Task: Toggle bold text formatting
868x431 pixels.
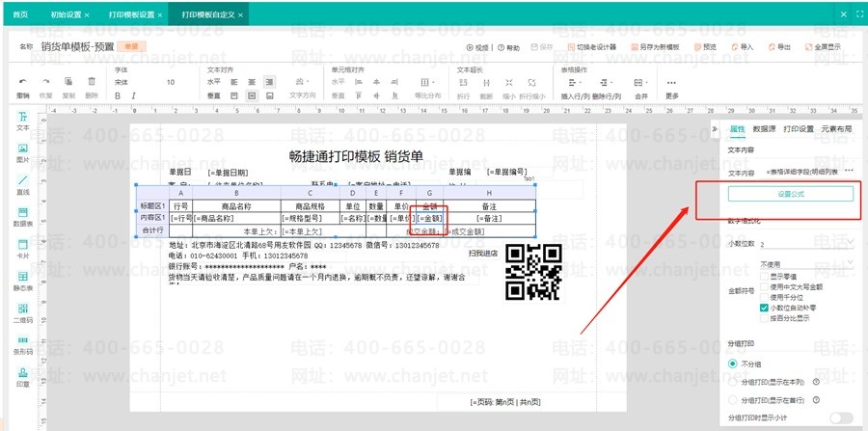Action: pos(118,95)
